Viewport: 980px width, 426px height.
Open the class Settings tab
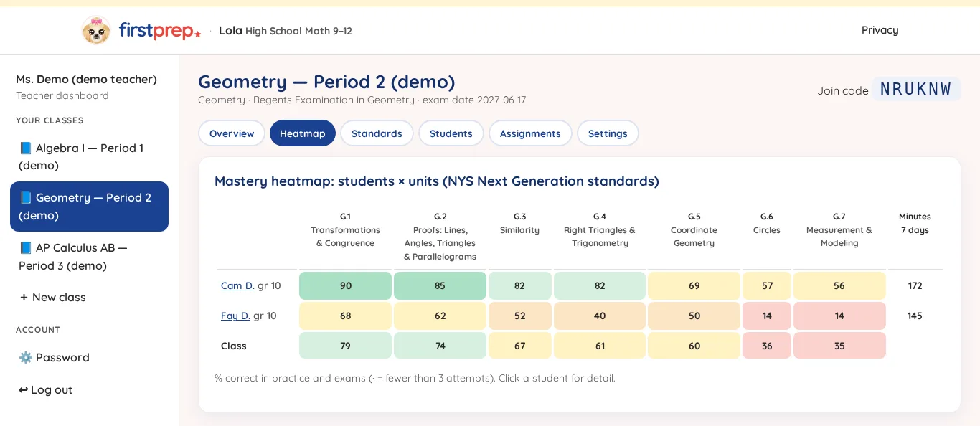point(608,133)
